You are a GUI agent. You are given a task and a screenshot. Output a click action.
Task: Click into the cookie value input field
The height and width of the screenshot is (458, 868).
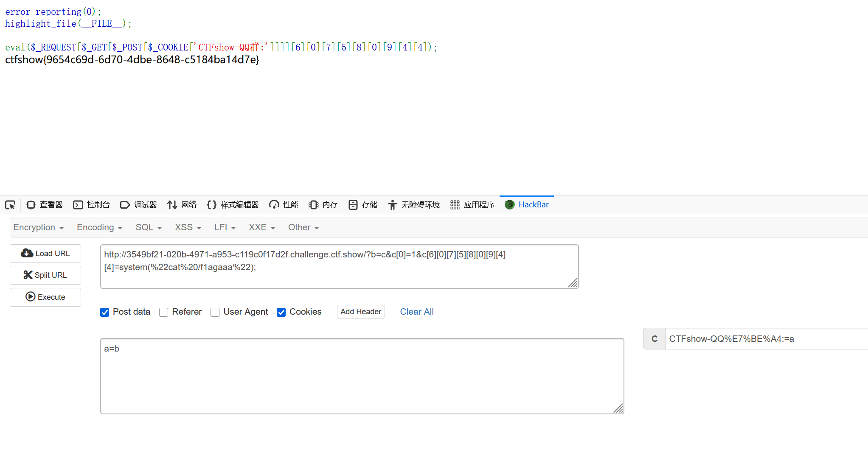764,339
